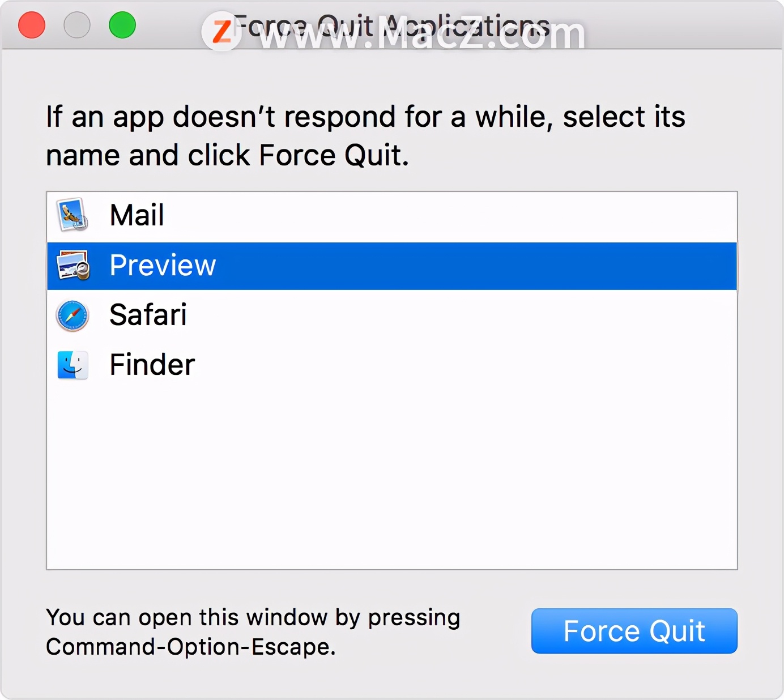The width and height of the screenshot is (784, 700).
Task: Click the orange Z logo watermark
Action: (221, 31)
